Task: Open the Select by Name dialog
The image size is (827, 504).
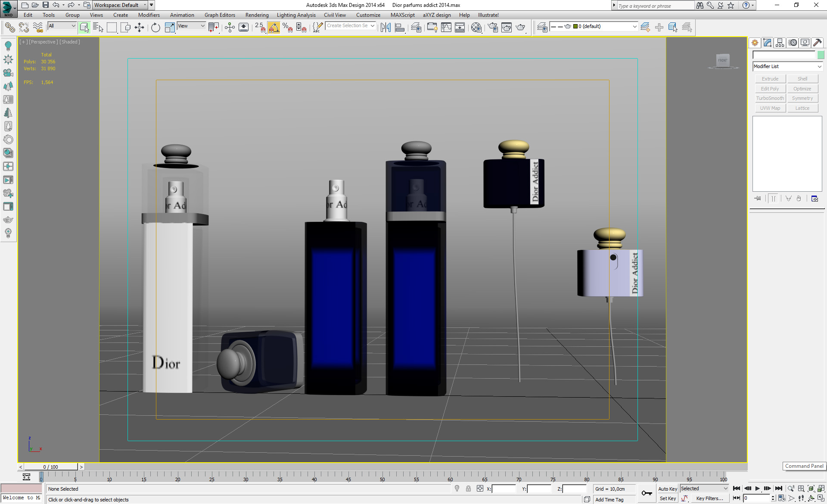Action: pos(98,28)
